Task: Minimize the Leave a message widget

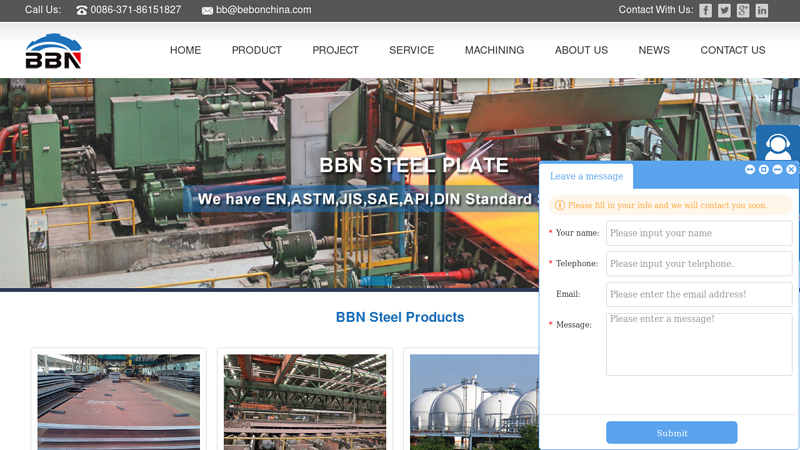Action: coord(777,169)
